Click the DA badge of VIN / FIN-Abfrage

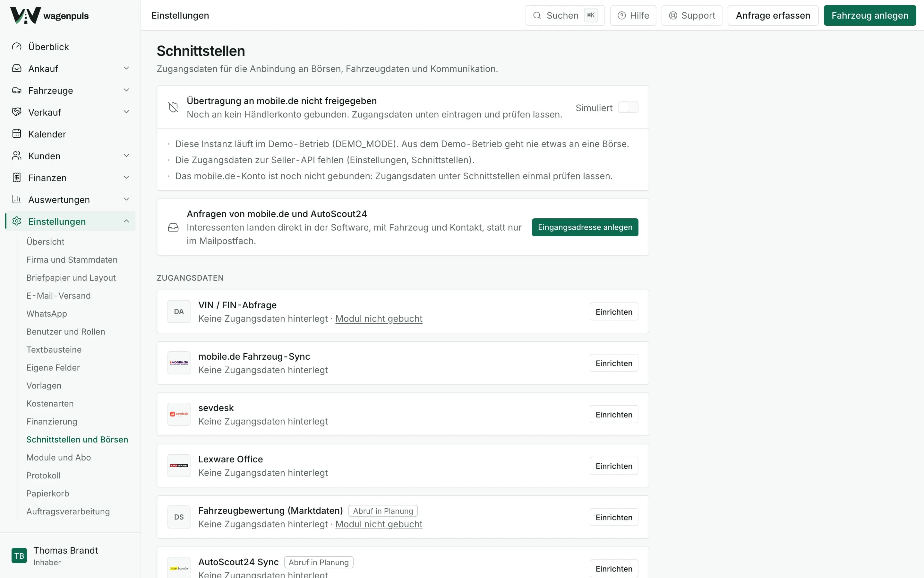click(x=179, y=311)
